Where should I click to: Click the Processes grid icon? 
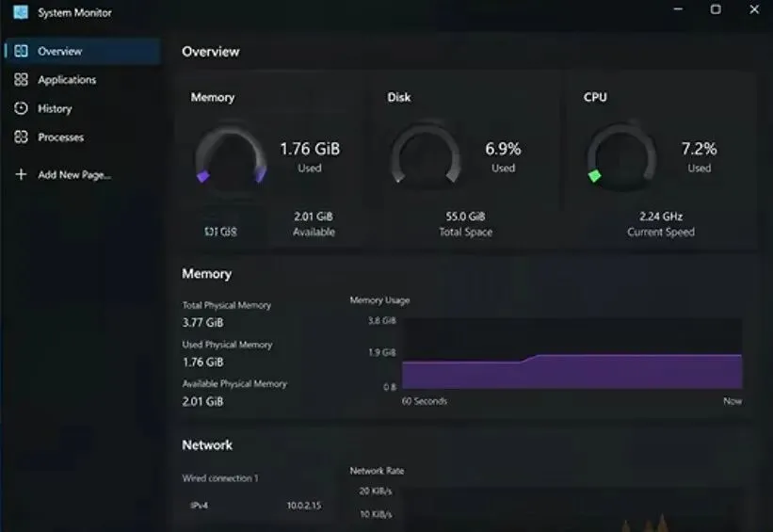[x=22, y=137]
